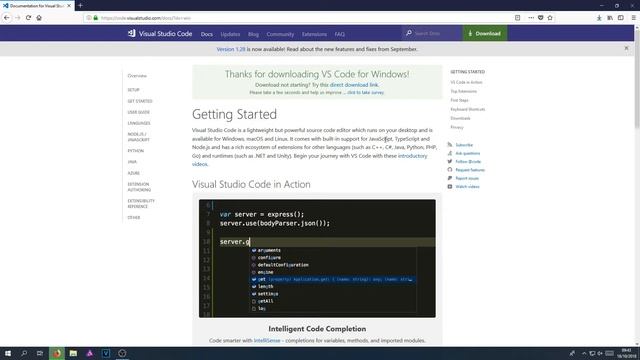Expand the PYTHON section in sidebar

point(136,151)
